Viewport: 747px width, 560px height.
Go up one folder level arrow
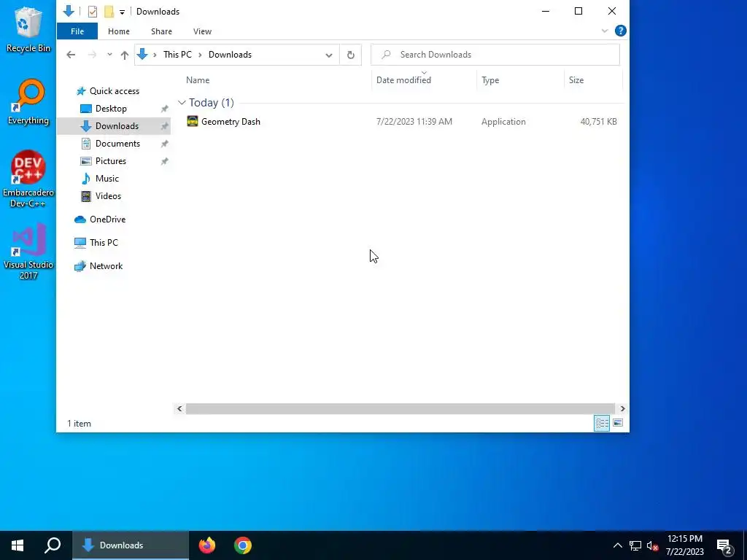pos(124,55)
